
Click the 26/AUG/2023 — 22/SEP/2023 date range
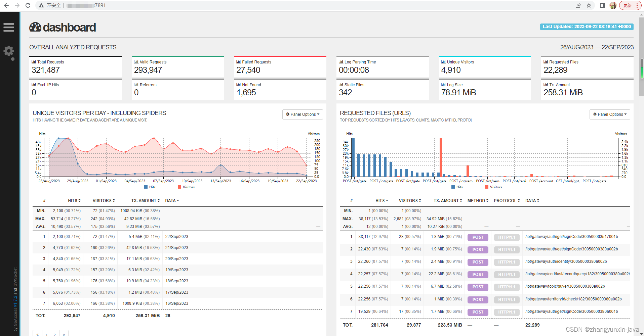597,47
